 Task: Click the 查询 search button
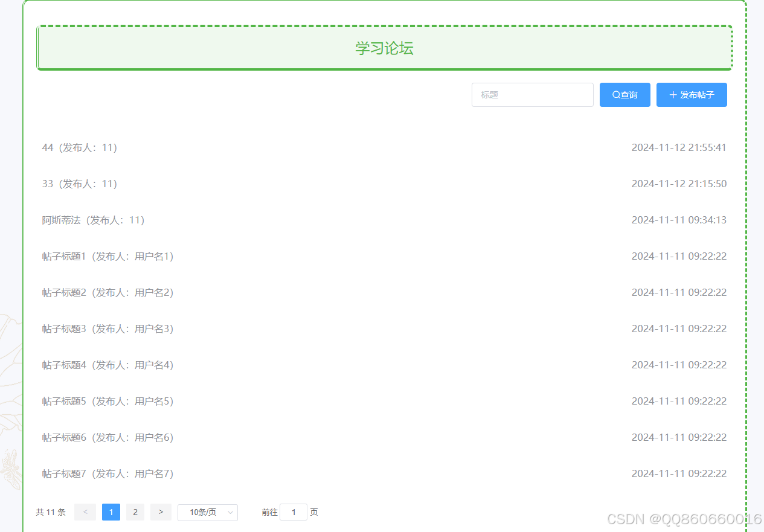click(x=624, y=95)
